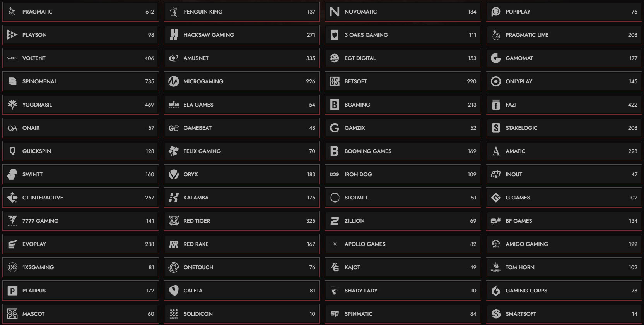Click the Yggdrasil logo icon
This screenshot has height=325, width=644.
(x=12, y=105)
